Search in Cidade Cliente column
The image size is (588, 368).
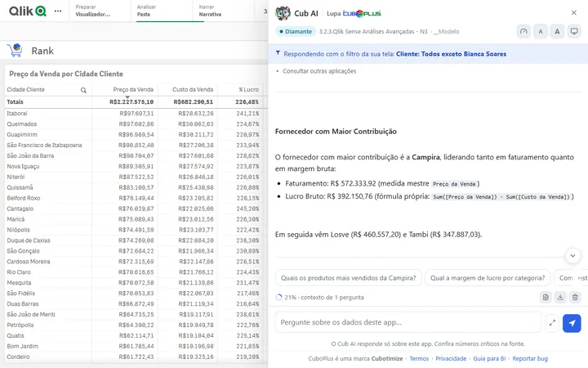point(83,90)
